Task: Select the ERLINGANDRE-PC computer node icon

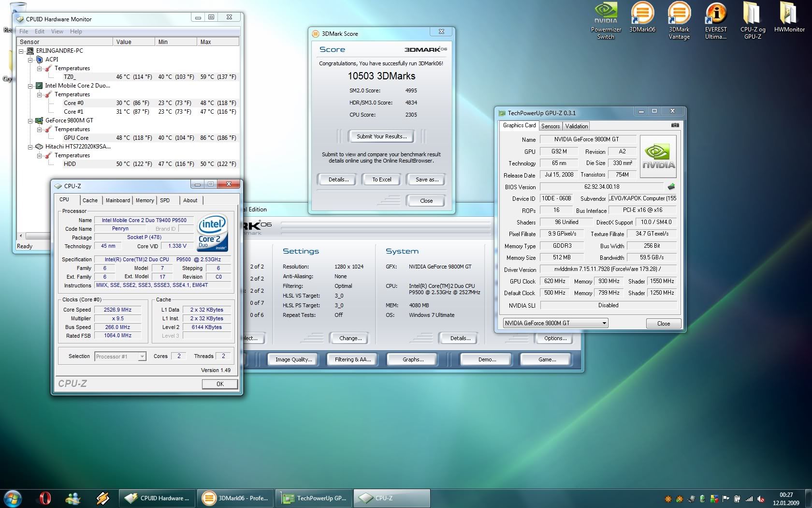Action: (30, 51)
